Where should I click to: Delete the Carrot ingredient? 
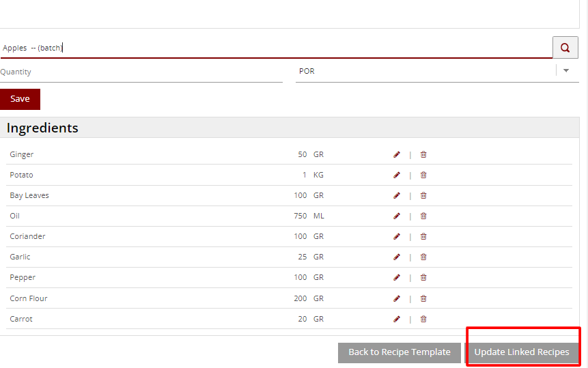423,319
